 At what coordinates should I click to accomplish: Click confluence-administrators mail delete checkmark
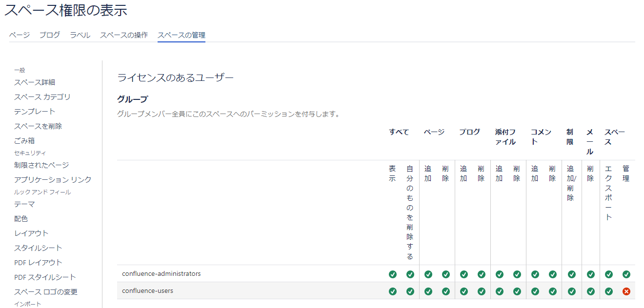coord(591,274)
